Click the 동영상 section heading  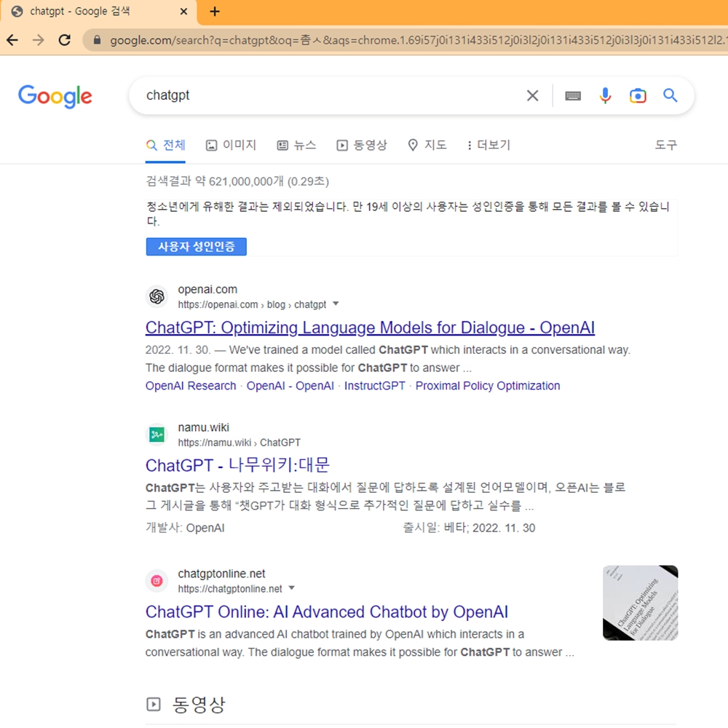199,705
